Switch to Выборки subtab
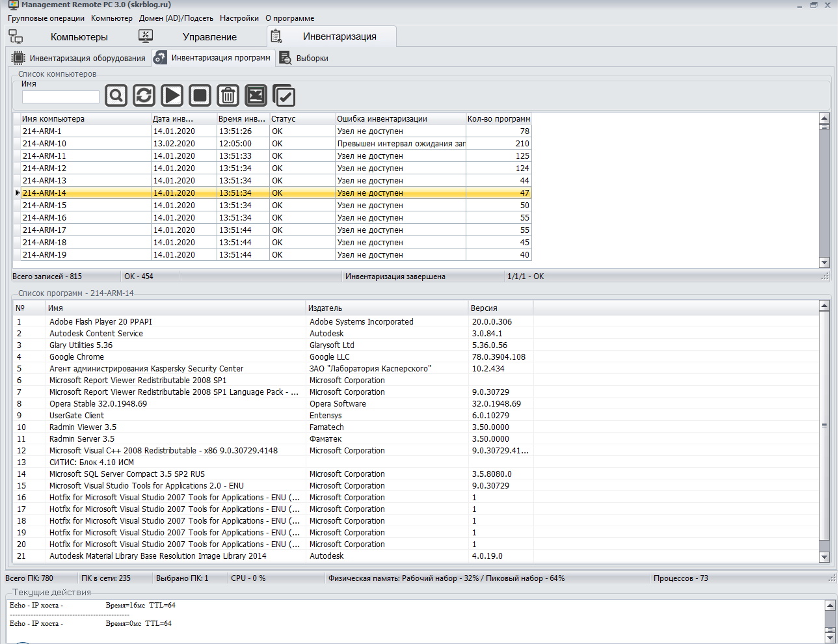The height and width of the screenshot is (644, 839). [304, 58]
